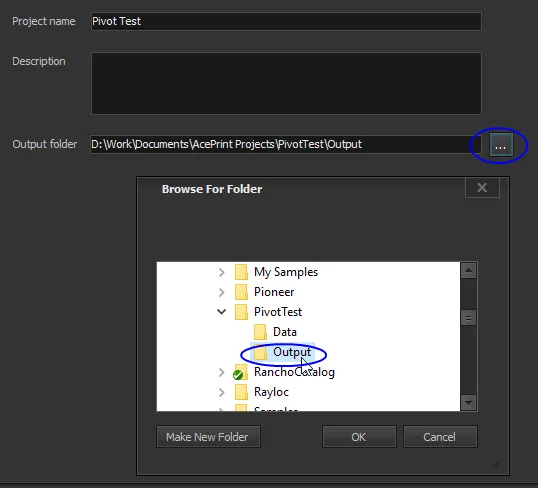This screenshot has width=538, height=488.
Task: Select the Pioneer folder icon
Action: click(x=241, y=292)
